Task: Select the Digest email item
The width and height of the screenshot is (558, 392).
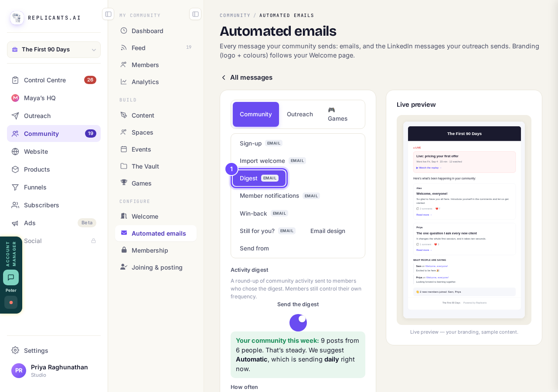Action: point(259,178)
